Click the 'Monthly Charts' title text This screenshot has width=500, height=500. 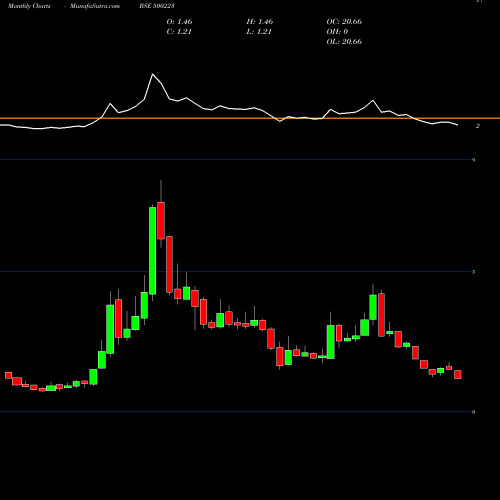[29, 6]
